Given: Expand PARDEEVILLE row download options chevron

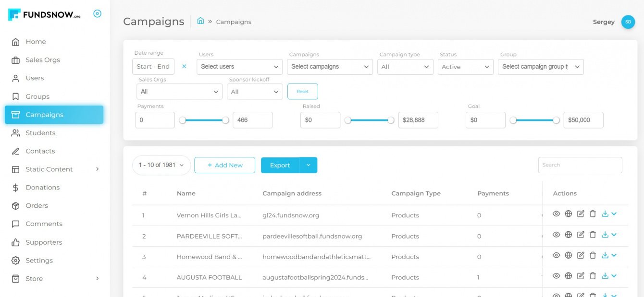Looking at the screenshot, I should click(614, 235).
